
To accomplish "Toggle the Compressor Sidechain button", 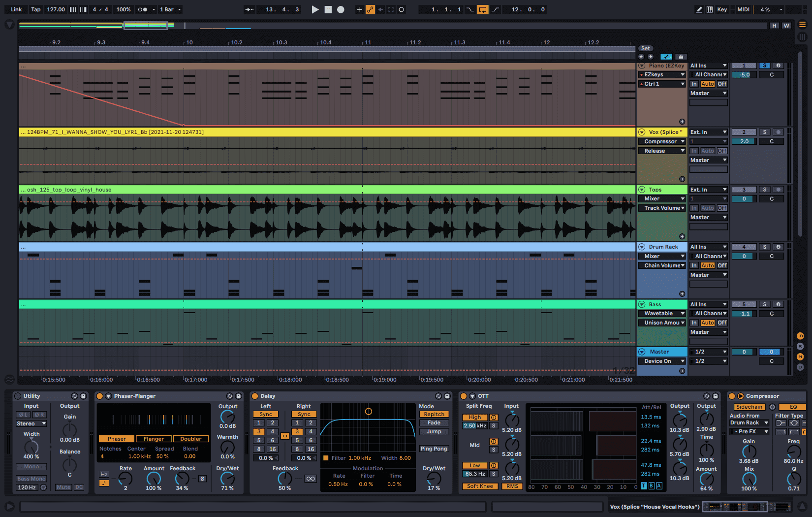I will (x=749, y=407).
